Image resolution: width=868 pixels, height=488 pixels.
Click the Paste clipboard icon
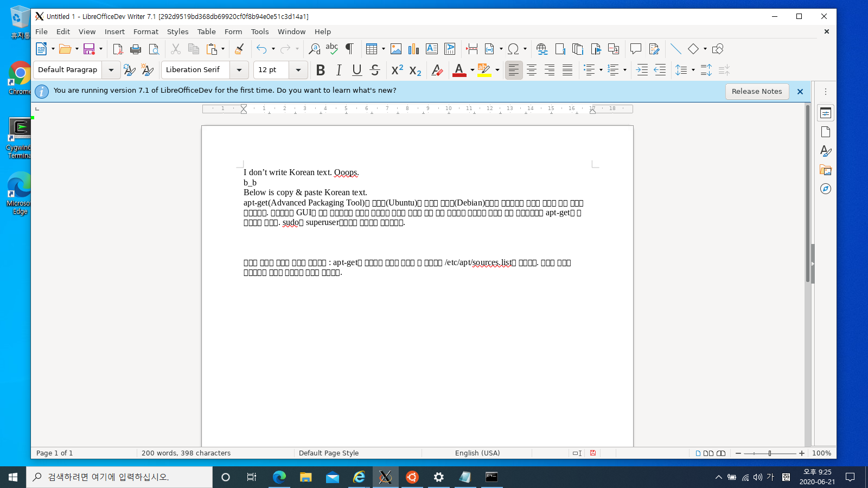[212, 49]
